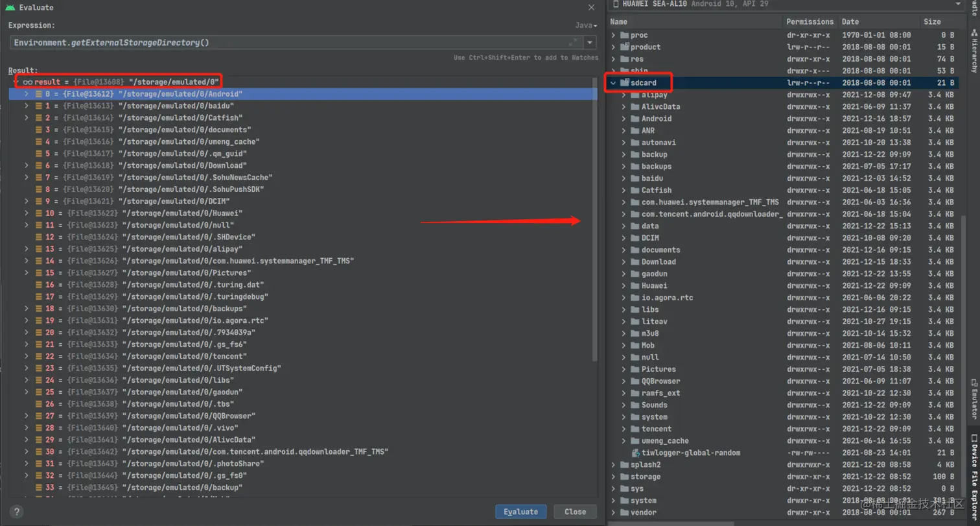Image resolution: width=980 pixels, height=526 pixels.
Task: Open help with the question mark button
Action: (x=17, y=511)
